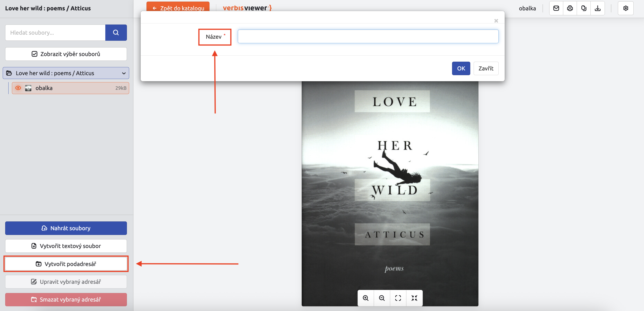Click the 29kB file size text
This screenshot has width=644, height=311.
tap(121, 88)
